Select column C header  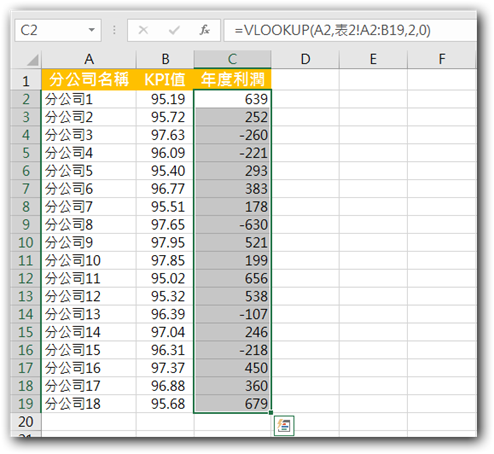[232, 59]
